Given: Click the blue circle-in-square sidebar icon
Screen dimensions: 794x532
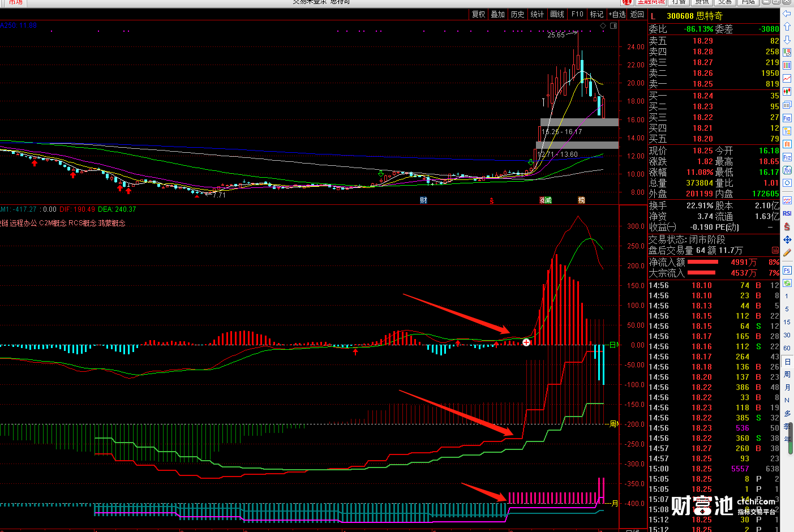Looking at the screenshot, I should coord(787,183).
